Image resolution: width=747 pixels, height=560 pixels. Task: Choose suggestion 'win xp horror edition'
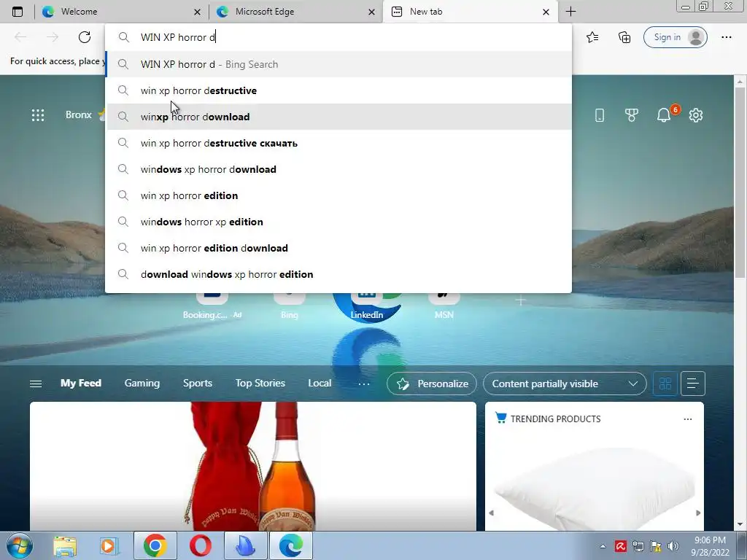[338, 195]
